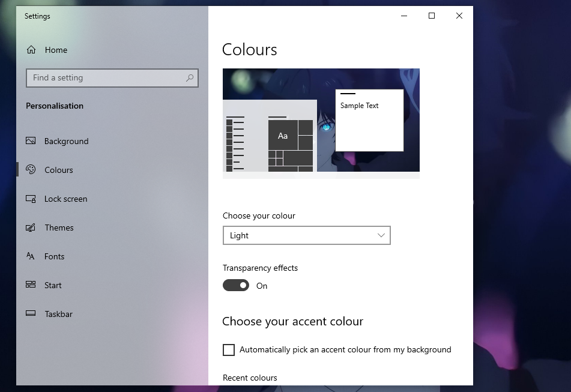The height and width of the screenshot is (392, 571).
Task: Click the On label next to toggle
Action: 262,286
